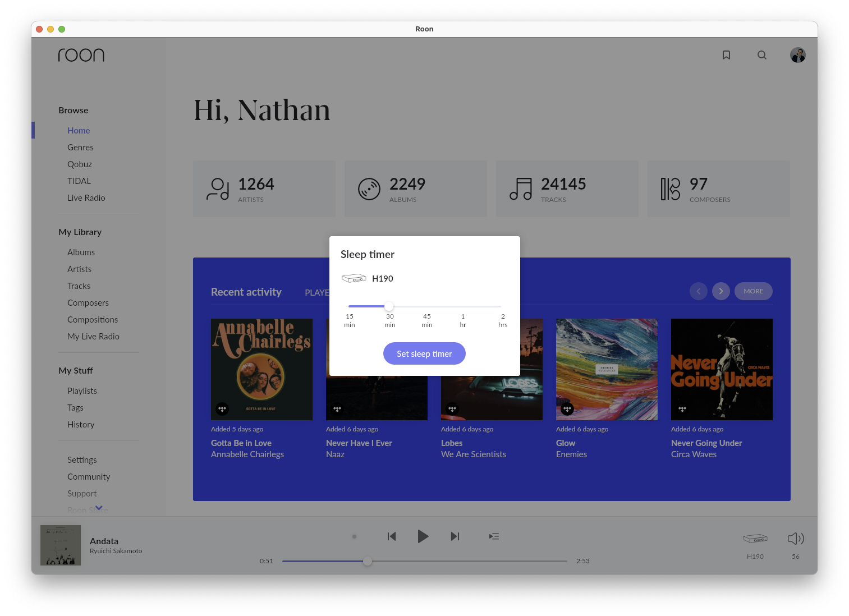Open artist link Annabelle Chairlegs
The height and width of the screenshot is (616, 849).
tap(247, 454)
